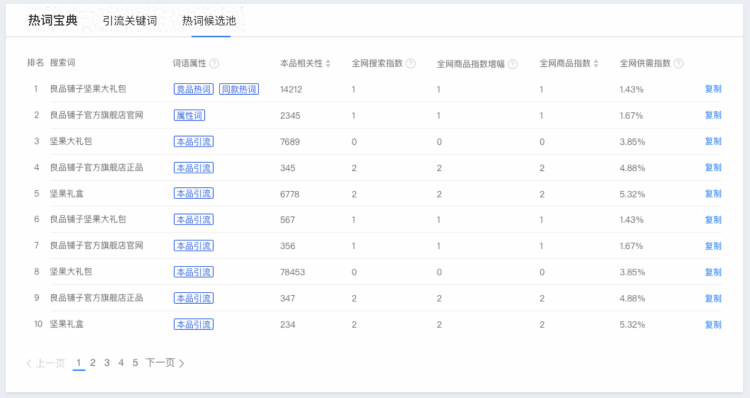The image size is (750, 398).
Task: Jump to page 5 in pagination
Action: coord(135,363)
